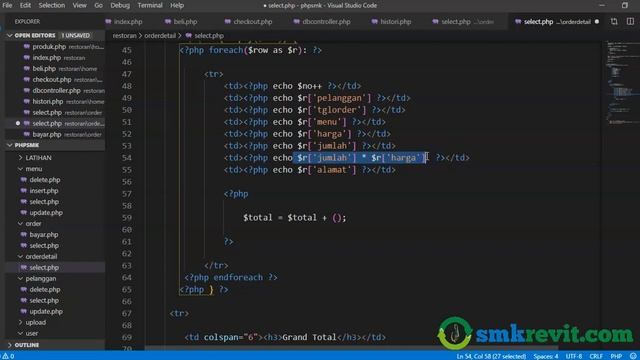Click the PHP file icon beside produk.php
This screenshot has width=640, height=360.
[x=27, y=47]
